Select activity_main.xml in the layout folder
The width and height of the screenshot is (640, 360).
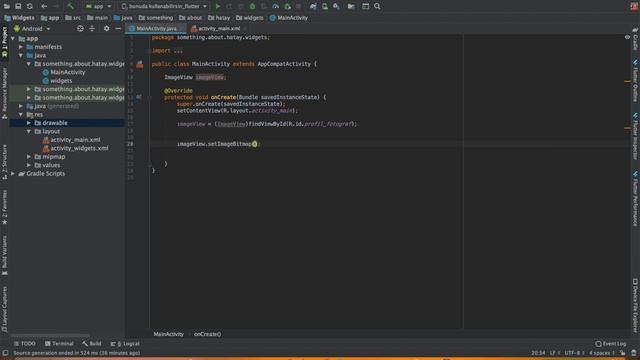(x=71, y=140)
